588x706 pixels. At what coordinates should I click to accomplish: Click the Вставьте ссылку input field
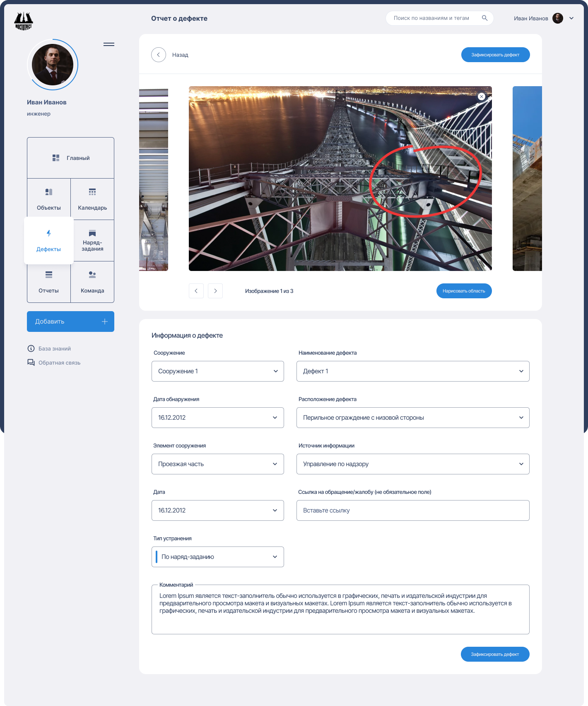click(x=413, y=510)
